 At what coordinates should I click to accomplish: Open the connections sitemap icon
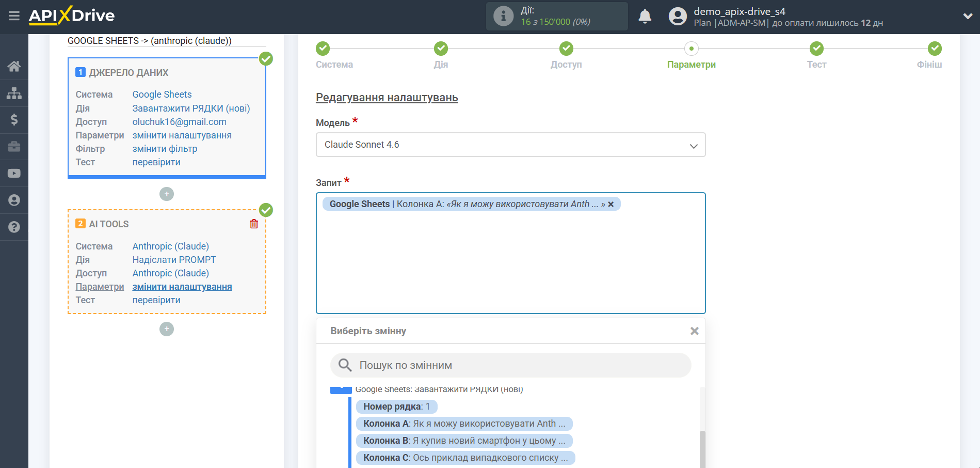(x=14, y=93)
